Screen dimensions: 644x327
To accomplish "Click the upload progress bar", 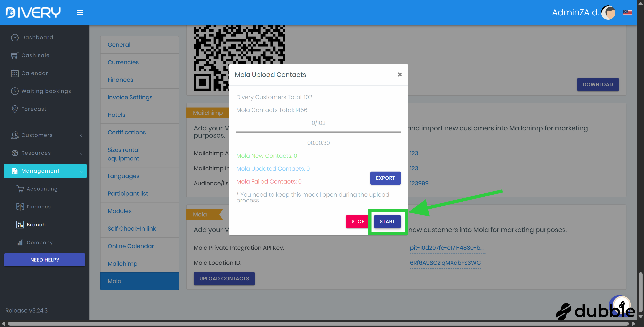I will click(318, 132).
